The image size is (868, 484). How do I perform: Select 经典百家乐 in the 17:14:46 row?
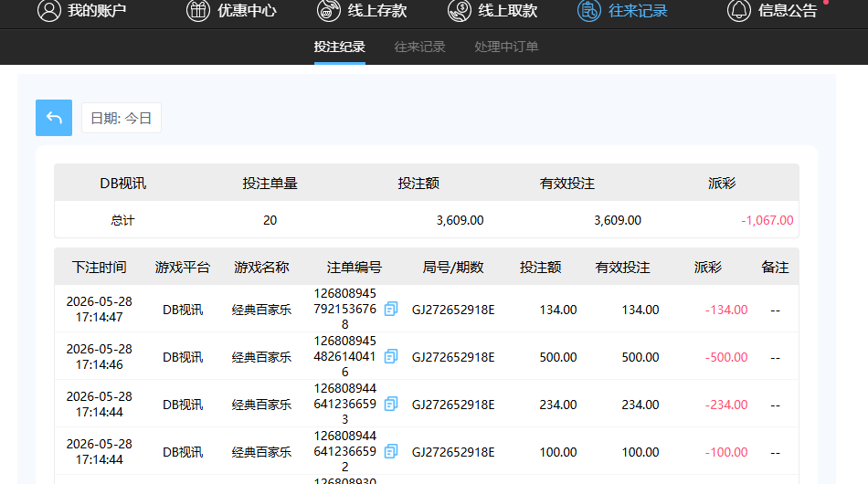pos(261,357)
